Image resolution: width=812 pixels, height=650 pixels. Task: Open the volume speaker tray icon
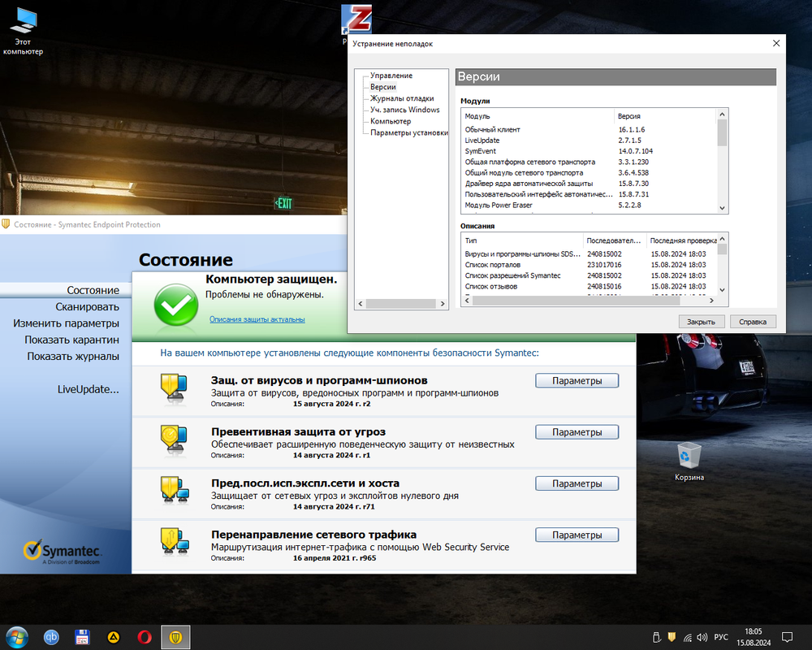click(702, 638)
